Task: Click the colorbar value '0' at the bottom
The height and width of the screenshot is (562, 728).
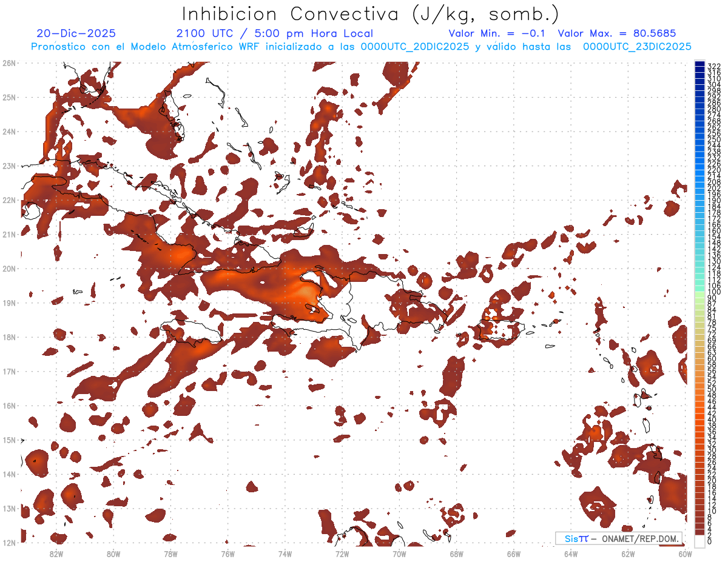Action: tap(710, 542)
